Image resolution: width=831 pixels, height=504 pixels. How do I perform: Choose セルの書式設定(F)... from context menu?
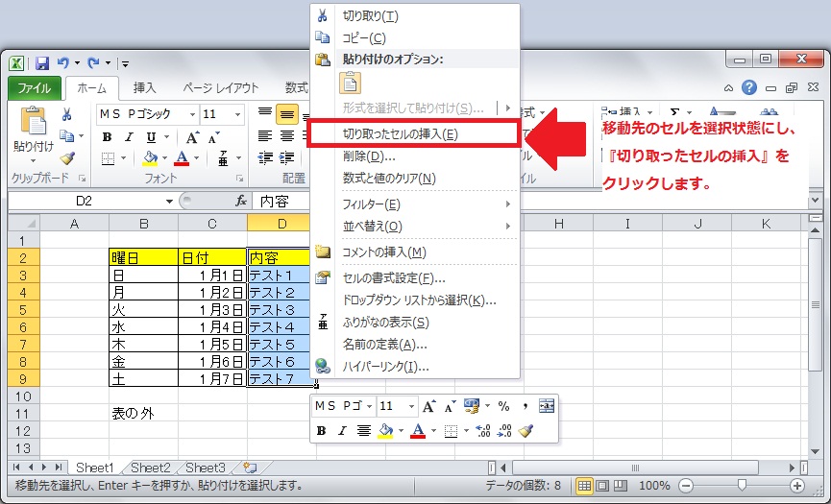click(x=414, y=278)
